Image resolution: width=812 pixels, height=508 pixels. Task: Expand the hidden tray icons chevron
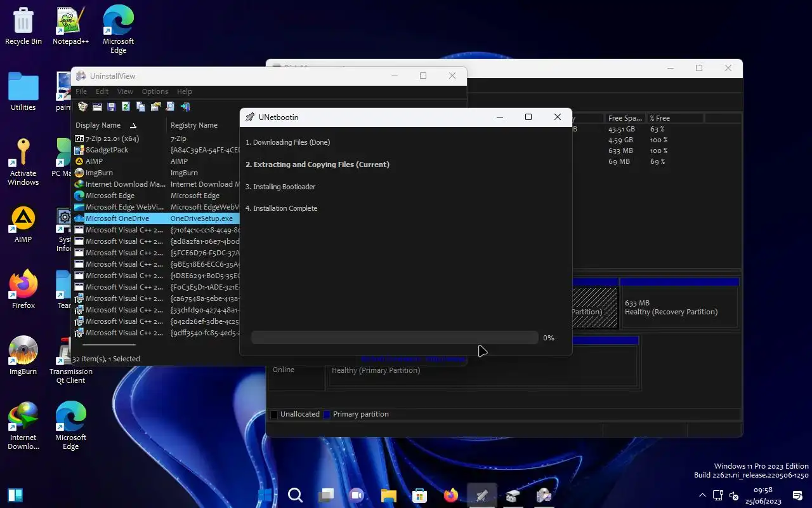[702, 495]
